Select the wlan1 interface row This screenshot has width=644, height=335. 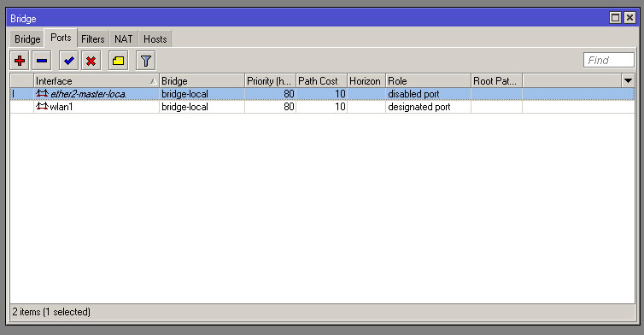click(322, 107)
